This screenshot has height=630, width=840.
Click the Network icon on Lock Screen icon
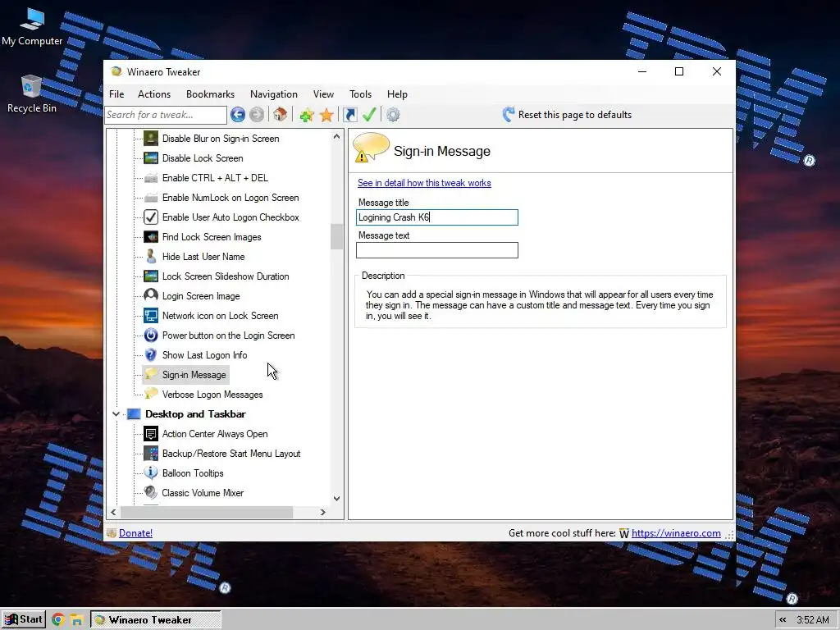tap(151, 316)
